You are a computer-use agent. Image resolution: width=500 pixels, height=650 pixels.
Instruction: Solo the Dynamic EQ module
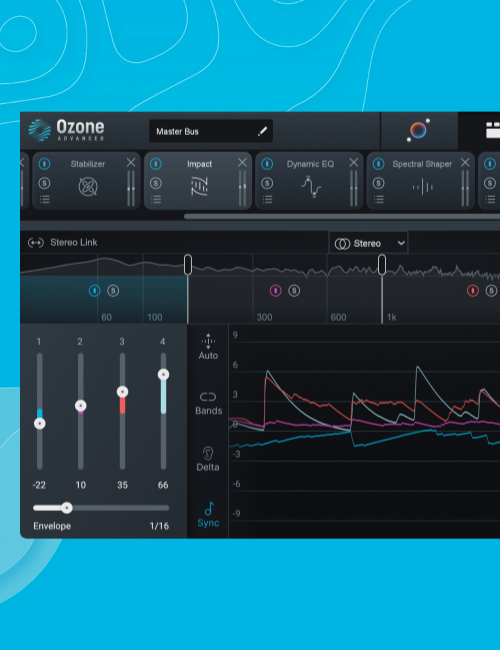(267, 183)
